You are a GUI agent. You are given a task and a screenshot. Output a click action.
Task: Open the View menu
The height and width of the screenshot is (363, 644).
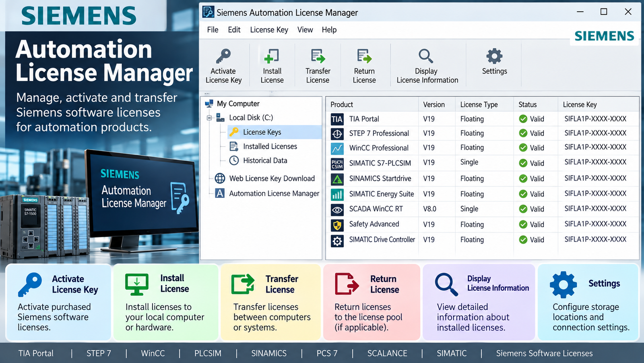point(305,30)
